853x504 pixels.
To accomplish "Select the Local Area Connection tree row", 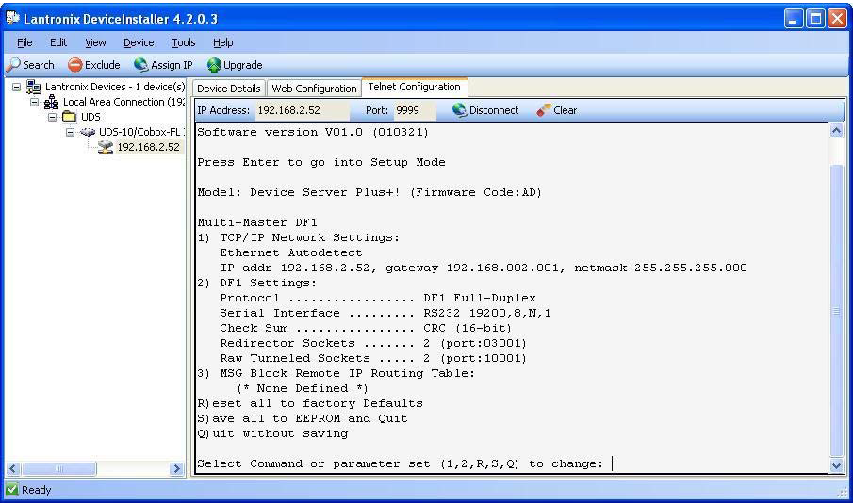I will tap(123, 103).
